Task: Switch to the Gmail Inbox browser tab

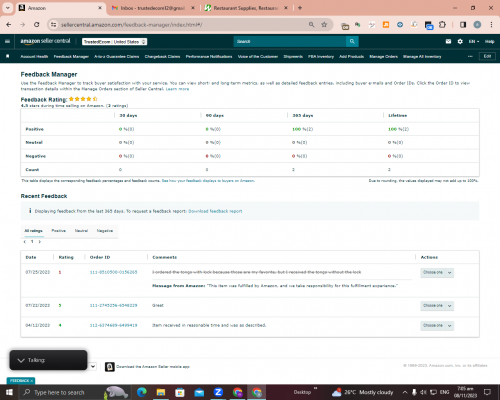Action: pos(153,8)
